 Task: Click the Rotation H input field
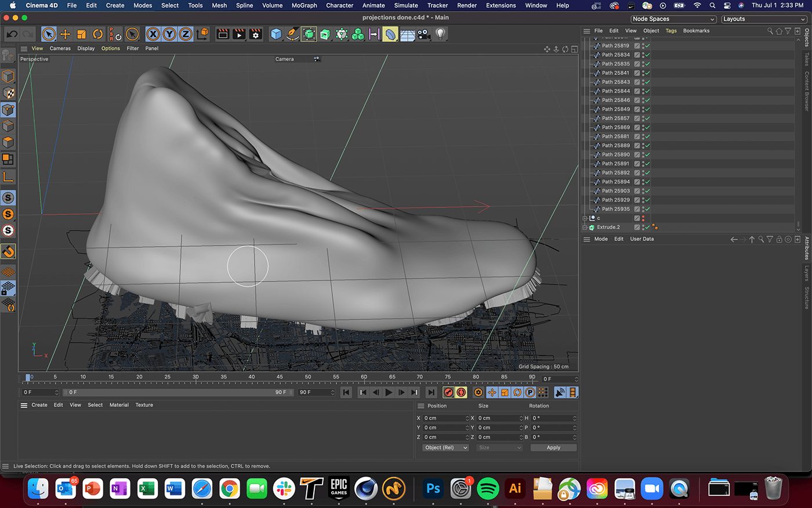(554, 419)
